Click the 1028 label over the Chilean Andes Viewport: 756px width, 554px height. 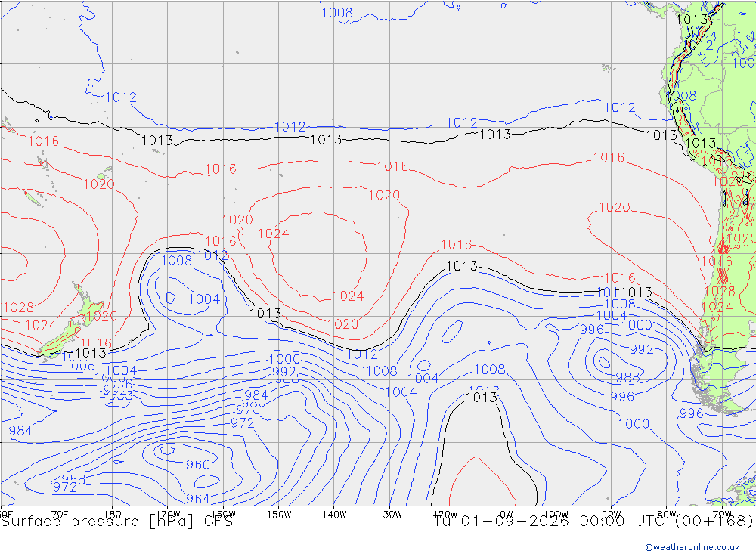click(x=720, y=291)
